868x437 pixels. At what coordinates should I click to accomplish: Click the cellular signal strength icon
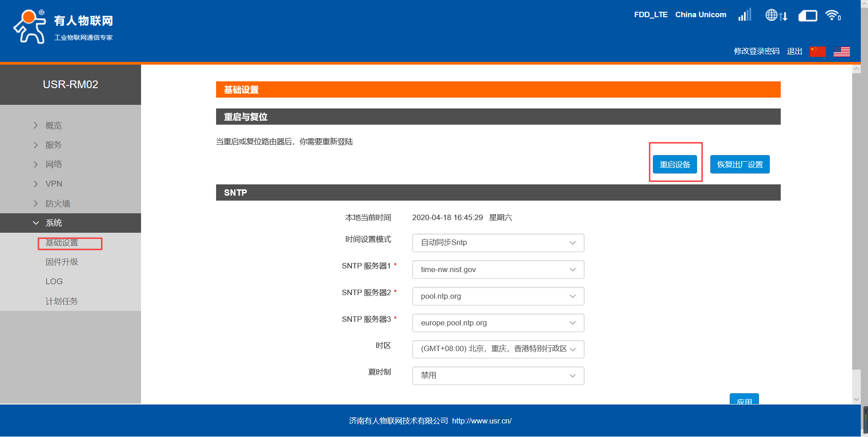[745, 15]
